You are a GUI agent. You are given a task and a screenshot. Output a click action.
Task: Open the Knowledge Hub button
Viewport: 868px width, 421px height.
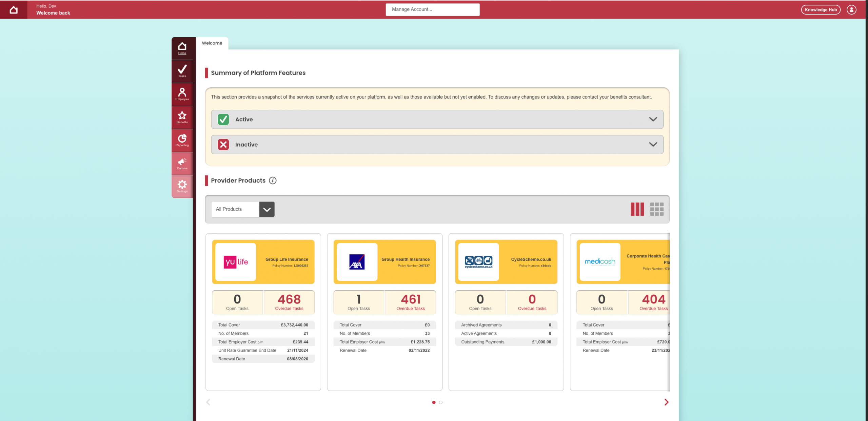821,9
